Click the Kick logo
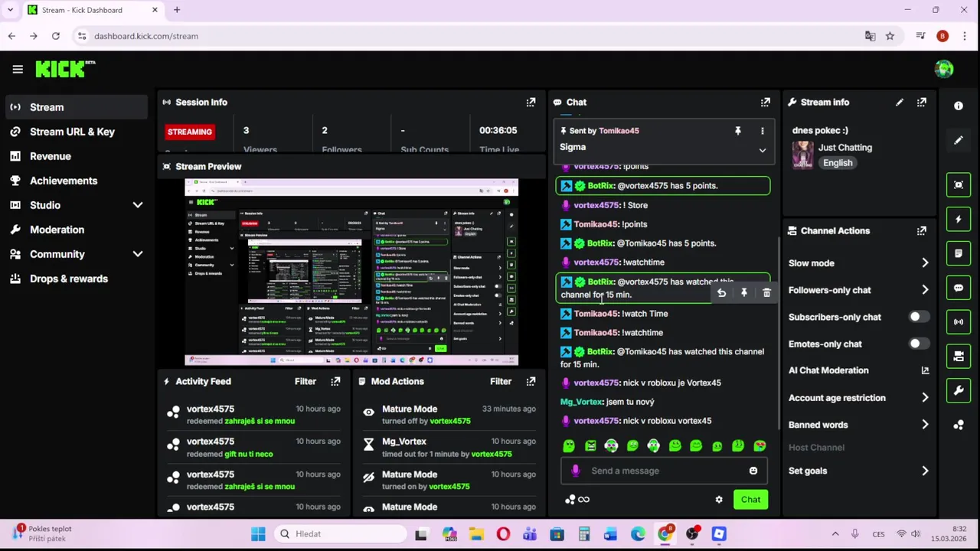980x551 pixels. tap(65, 69)
